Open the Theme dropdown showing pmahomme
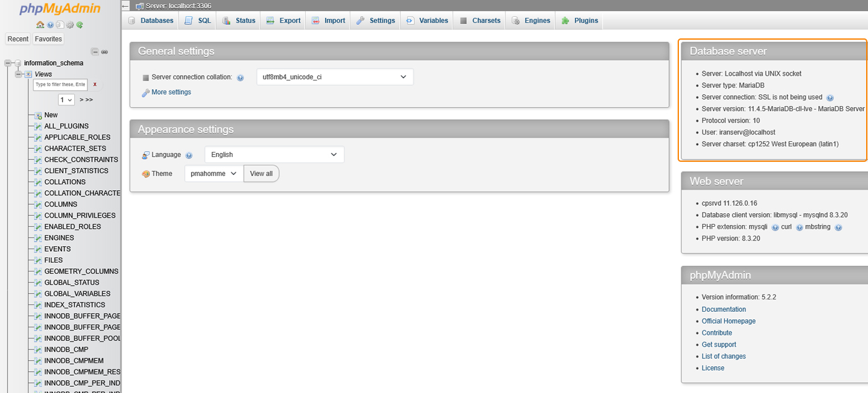Image resolution: width=868 pixels, height=393 pixels. tap(214, 174)
